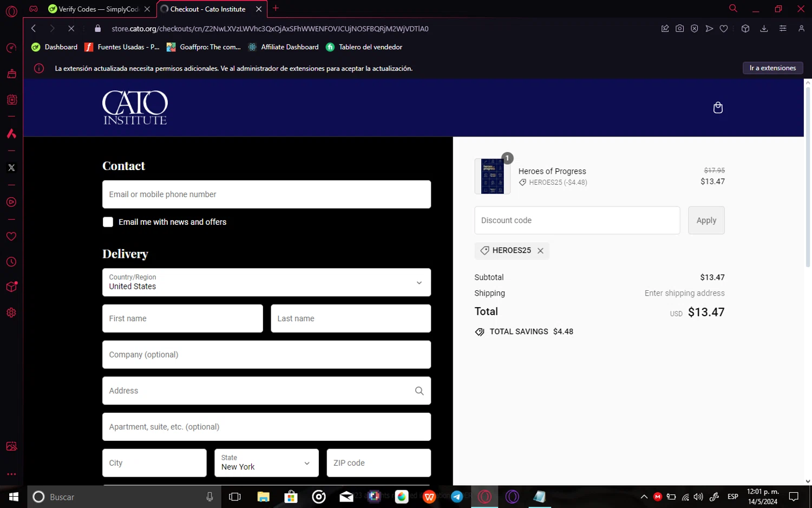812x508 pixels.
Task: Remove the HEROES25 discount code tag
Action: point(540,251)
